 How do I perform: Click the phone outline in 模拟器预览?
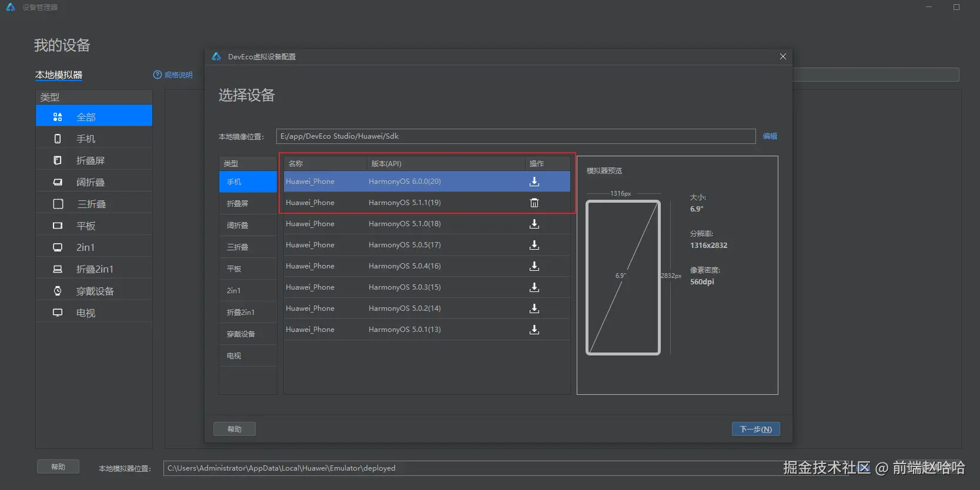click(x=623, y=277)
